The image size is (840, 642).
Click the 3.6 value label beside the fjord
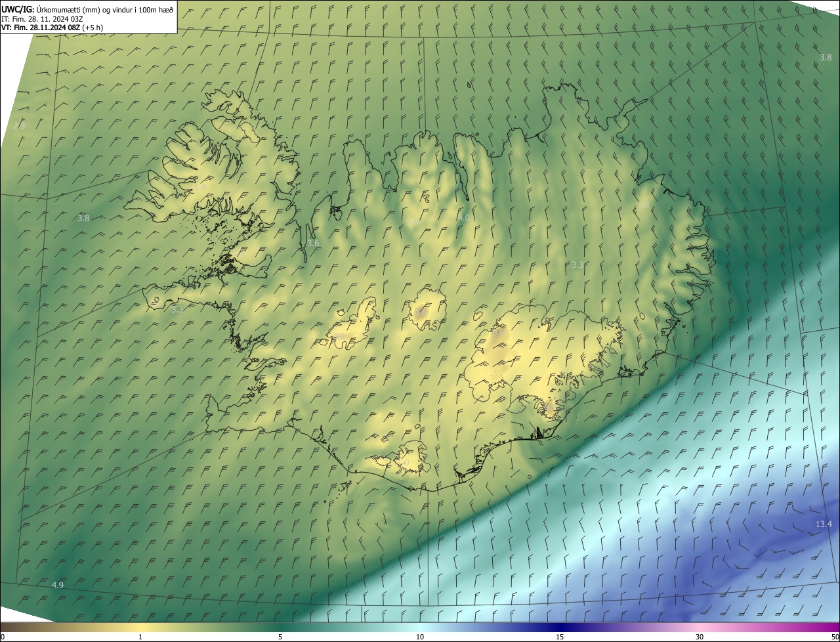click(x=313, y=244)
